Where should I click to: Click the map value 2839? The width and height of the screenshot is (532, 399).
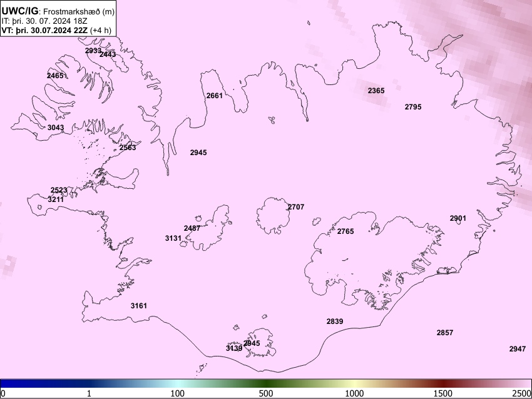pos(335,321)
